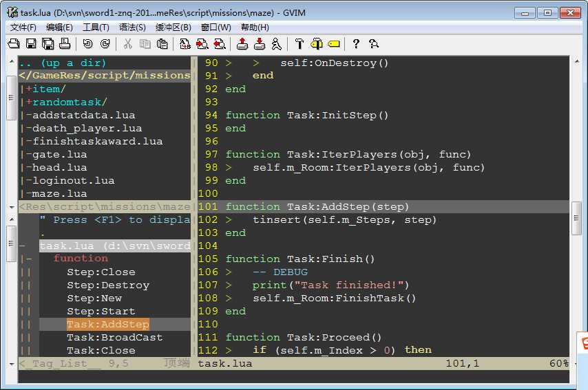Image resolution: width=588 pixels, height=390 pixels.
Task: Click the task.lua status line
Action: pyautogui.click(x=384, y=363)
